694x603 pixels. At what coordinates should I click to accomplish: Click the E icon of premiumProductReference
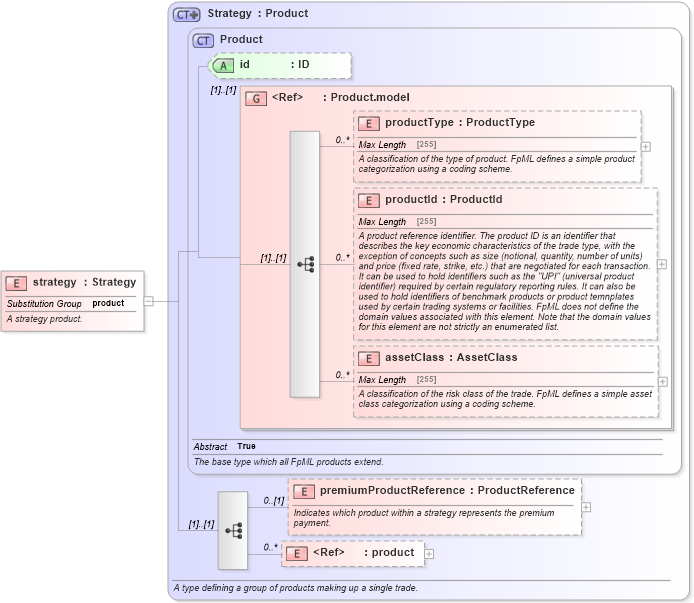coord(304,491)
